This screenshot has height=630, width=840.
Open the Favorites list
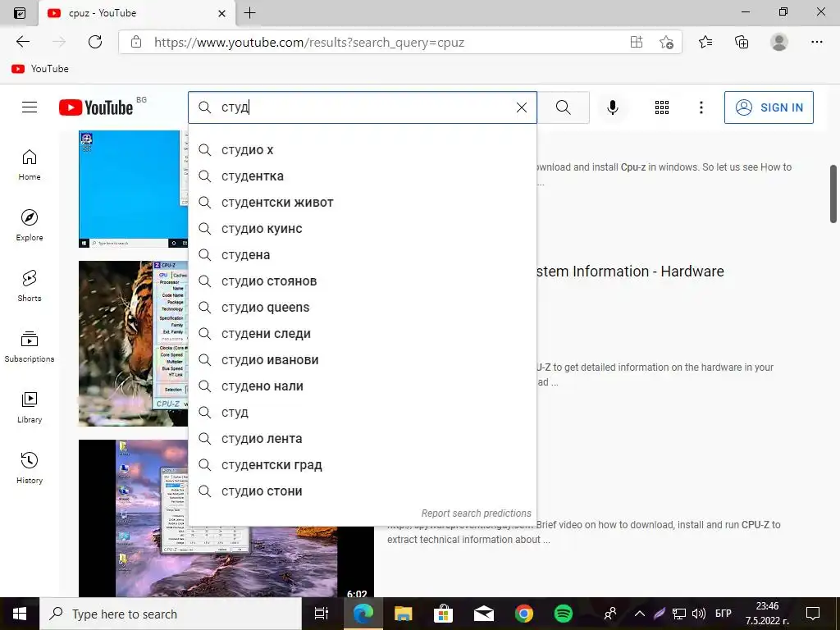coord(705,42)
